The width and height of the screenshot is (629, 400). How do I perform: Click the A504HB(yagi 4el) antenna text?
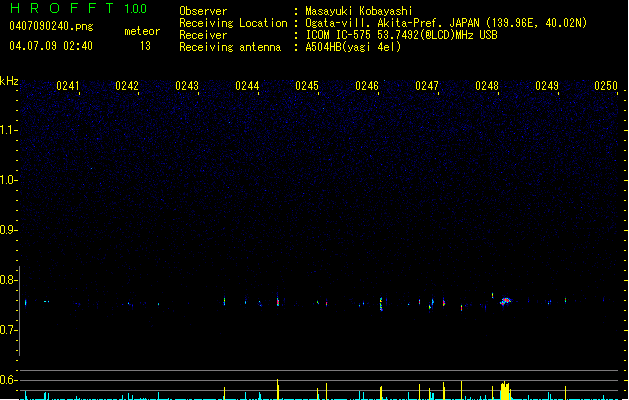click(x=353, y=47)
